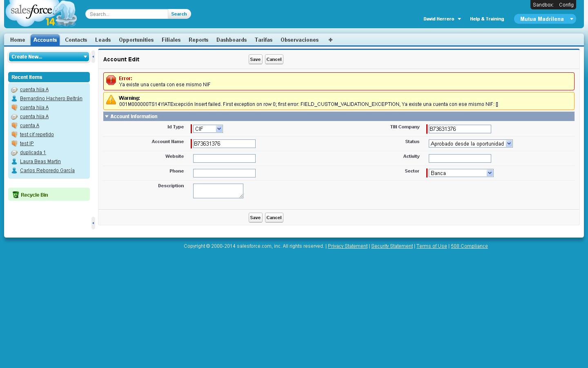Switch to the Accounts tab
This screenshot has height=368, width=588.
[x=45, y=40]
